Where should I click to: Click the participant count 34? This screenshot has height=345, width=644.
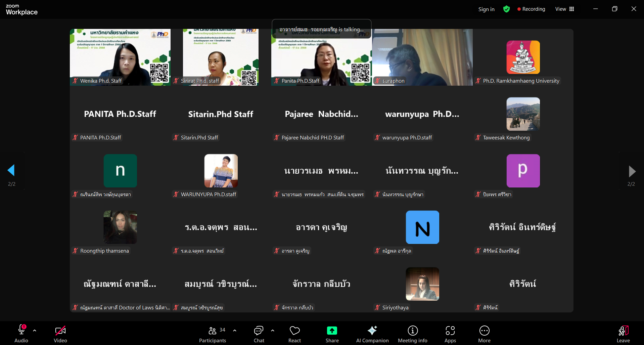[x=222, y=330]
